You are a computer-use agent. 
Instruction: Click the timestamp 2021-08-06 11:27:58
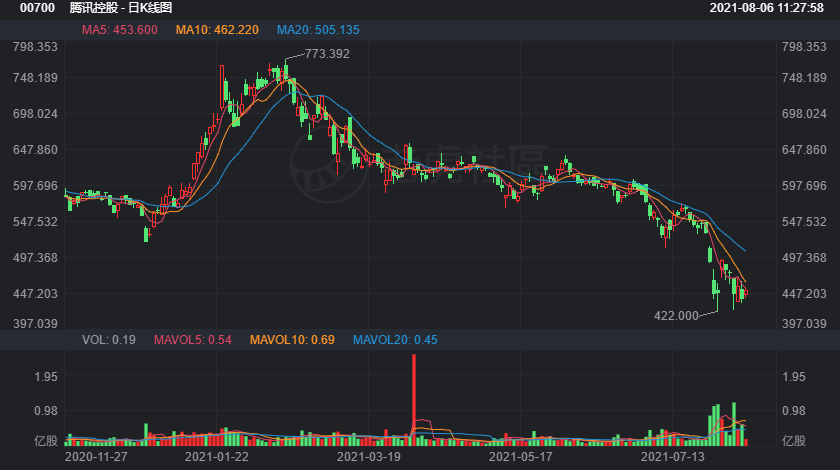pos(767,8)
